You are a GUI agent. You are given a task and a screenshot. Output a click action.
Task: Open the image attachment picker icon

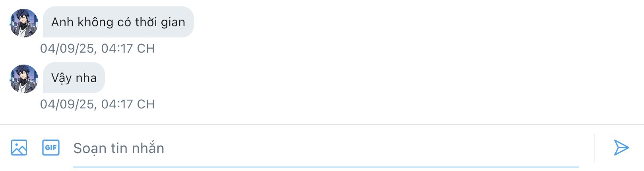point(19,147)
